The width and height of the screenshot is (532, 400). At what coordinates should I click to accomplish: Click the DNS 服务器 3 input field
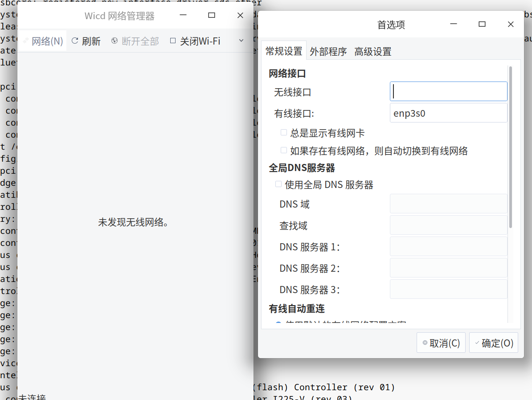[449, 289]
